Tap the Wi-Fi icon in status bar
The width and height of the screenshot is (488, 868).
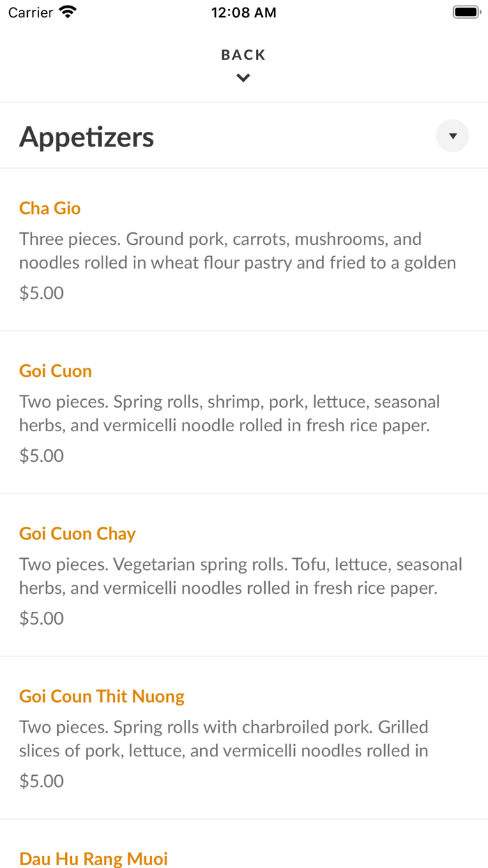(67, 11)
